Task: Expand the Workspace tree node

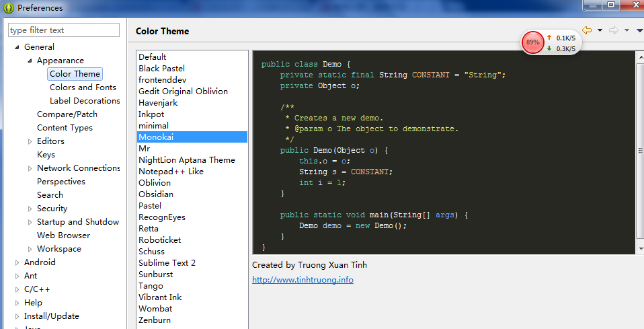Action: click(30, 249)
